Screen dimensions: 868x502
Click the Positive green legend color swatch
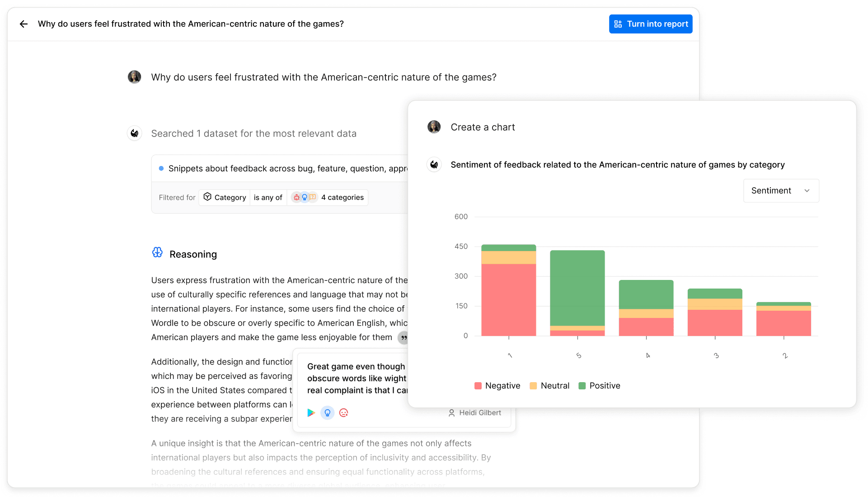tap(582, 386)
